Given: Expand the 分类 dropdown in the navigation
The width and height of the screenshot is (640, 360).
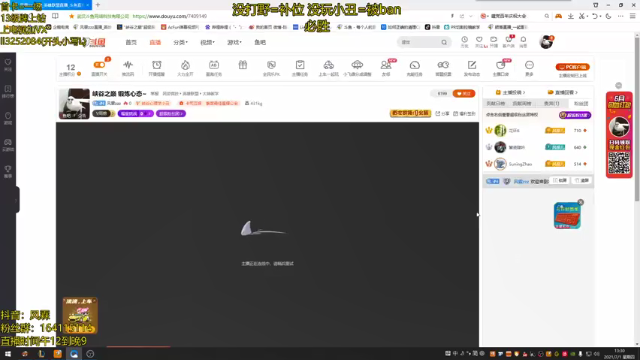Looking at the screenshot, I should (x=180, y=42).
